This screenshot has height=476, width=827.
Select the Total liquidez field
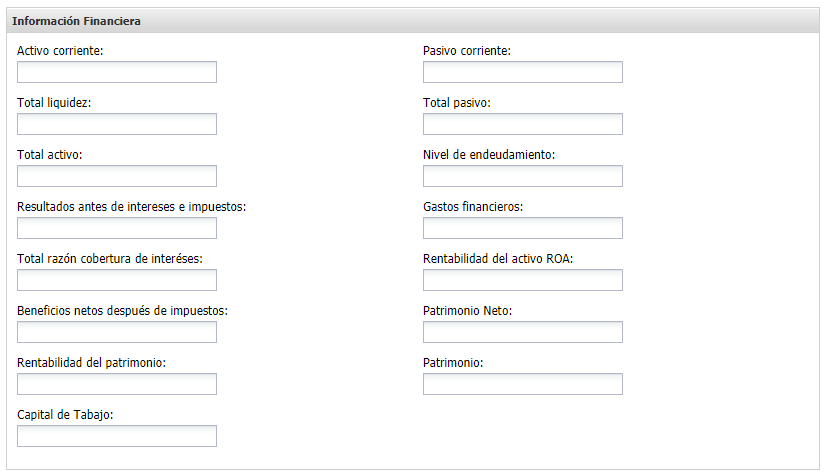click(117, 124)
